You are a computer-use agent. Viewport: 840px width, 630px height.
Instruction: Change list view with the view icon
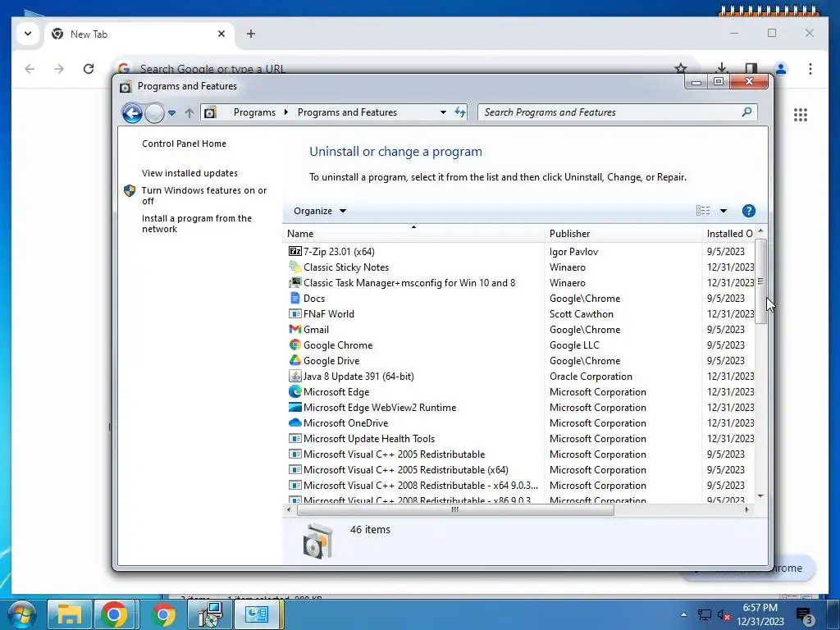[x=703, y=211]
